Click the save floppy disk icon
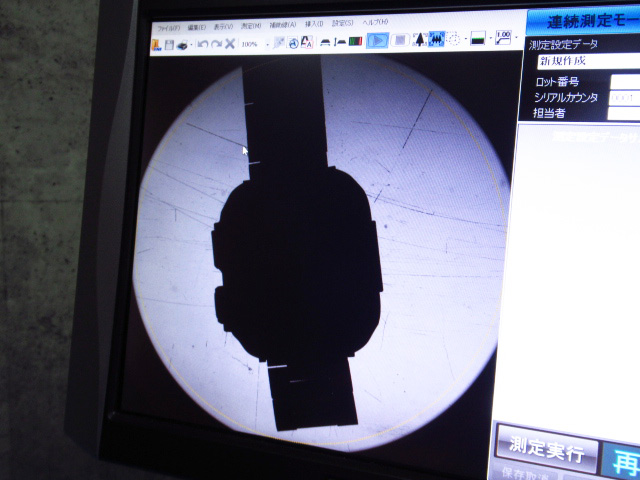Image resolution: width=640 pixels, height=480 pixels. (x=169, y=43)
